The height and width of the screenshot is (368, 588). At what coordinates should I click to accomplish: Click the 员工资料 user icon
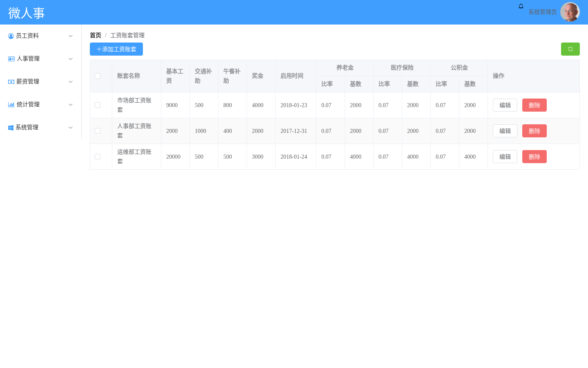pyautogui.click(x=11, y=36)
